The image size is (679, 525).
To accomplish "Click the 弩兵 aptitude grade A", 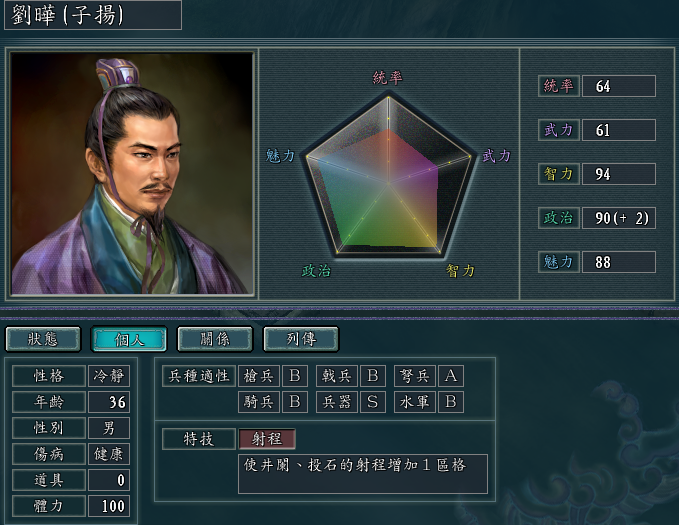I will click(x=451, y=376).
